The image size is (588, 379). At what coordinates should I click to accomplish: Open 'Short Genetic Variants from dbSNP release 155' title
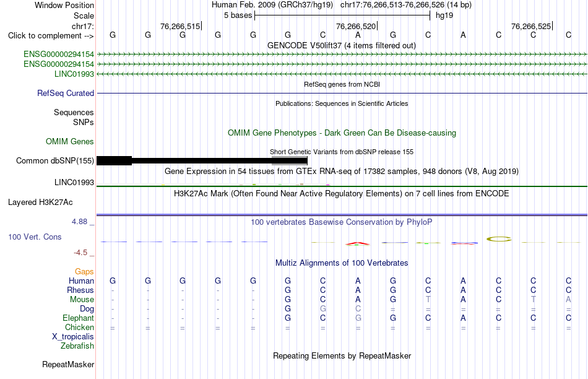(x=342, y=152)
